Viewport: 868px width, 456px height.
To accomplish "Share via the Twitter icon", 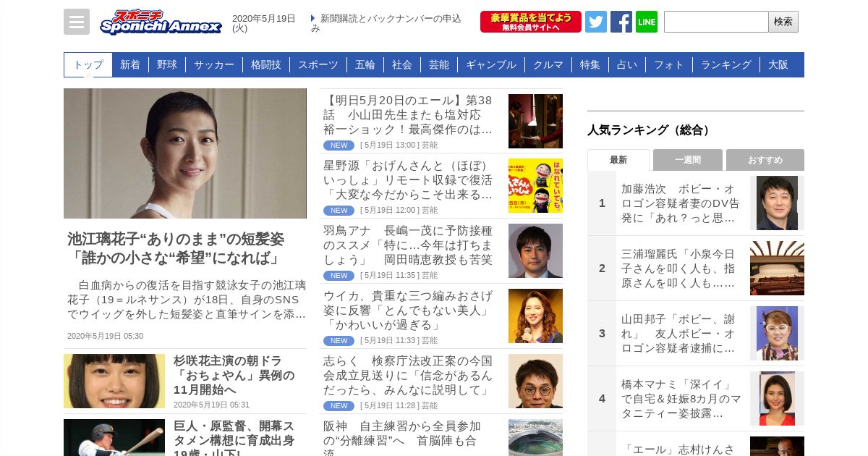I will 596,22.
